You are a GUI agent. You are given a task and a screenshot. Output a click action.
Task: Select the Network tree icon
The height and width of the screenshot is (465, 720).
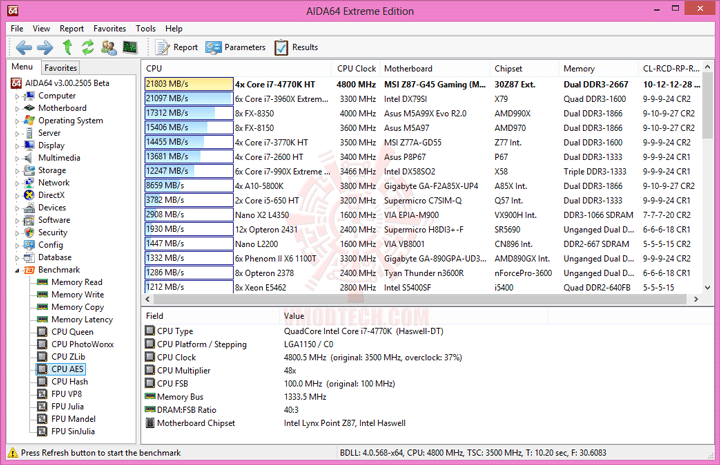point(29,183)
